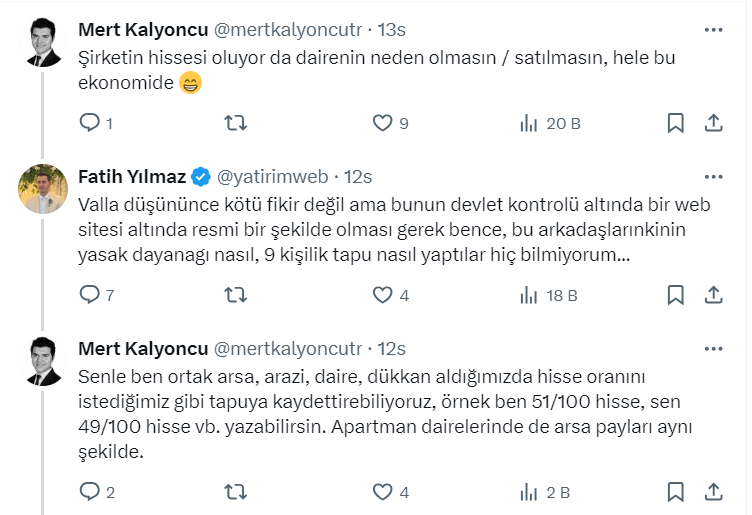The height and width of the screenshot is (515, 752).
Task: Bookmark Mert Kalyoncu's first tweet
Action: (x=676, y=123)
